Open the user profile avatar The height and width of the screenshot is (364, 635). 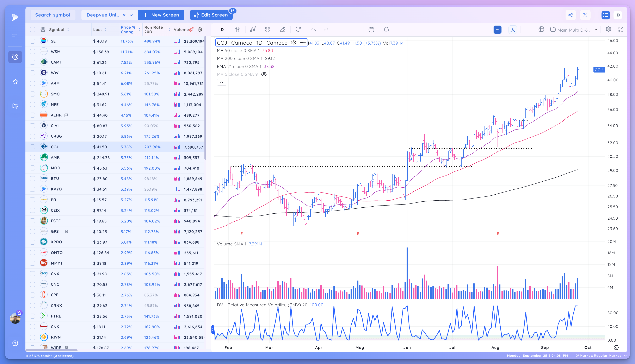15,318
